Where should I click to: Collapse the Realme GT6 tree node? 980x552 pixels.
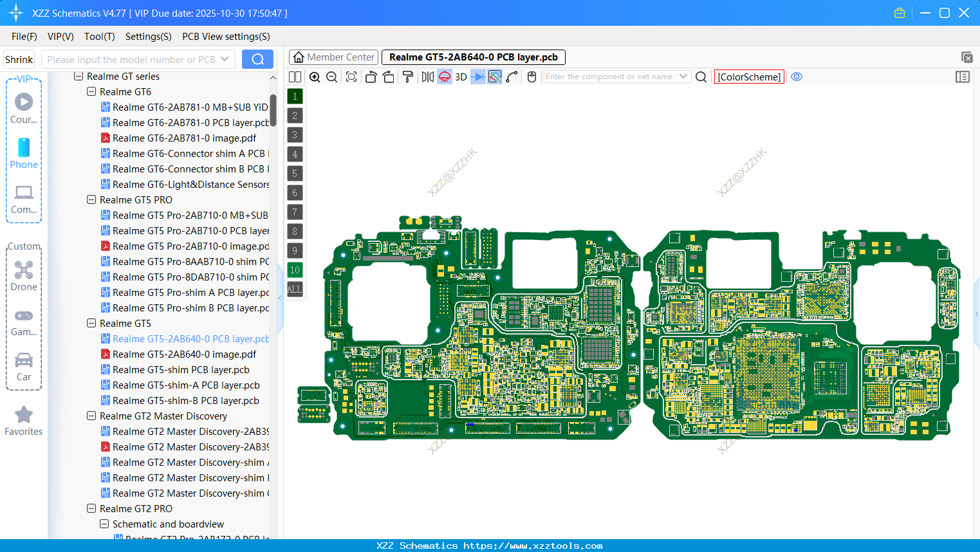tap(91, 92)
